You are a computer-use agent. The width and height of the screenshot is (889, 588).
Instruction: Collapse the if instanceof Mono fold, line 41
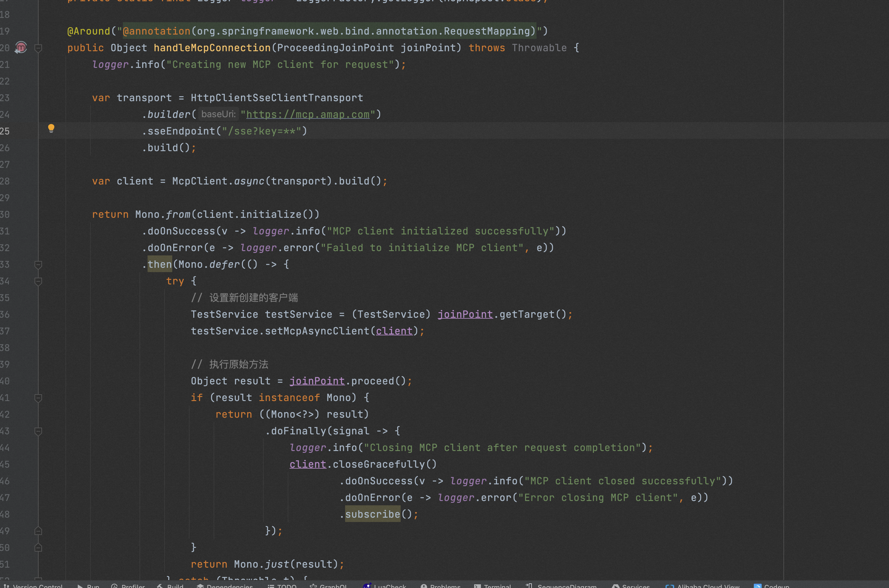pos(38,398)
